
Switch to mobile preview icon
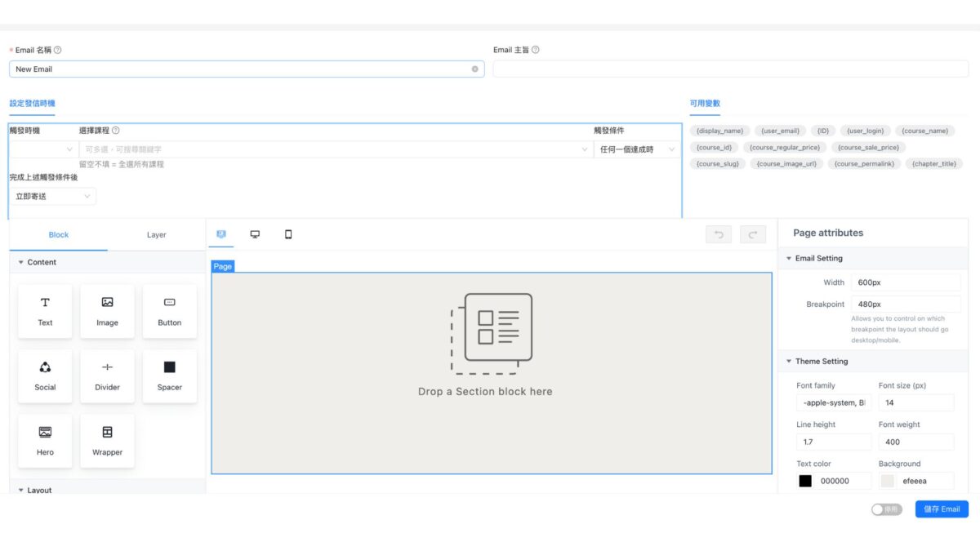tap(288, 234)
